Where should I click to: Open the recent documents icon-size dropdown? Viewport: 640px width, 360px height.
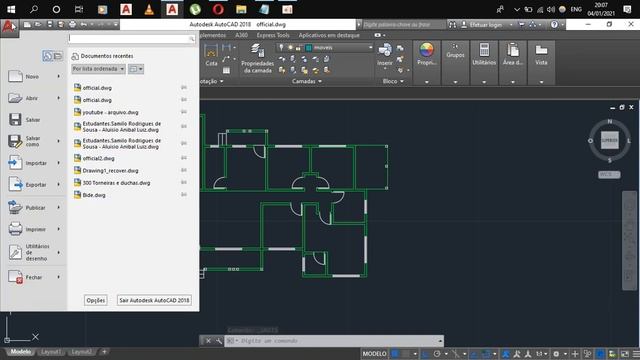[x=136, y=69]
